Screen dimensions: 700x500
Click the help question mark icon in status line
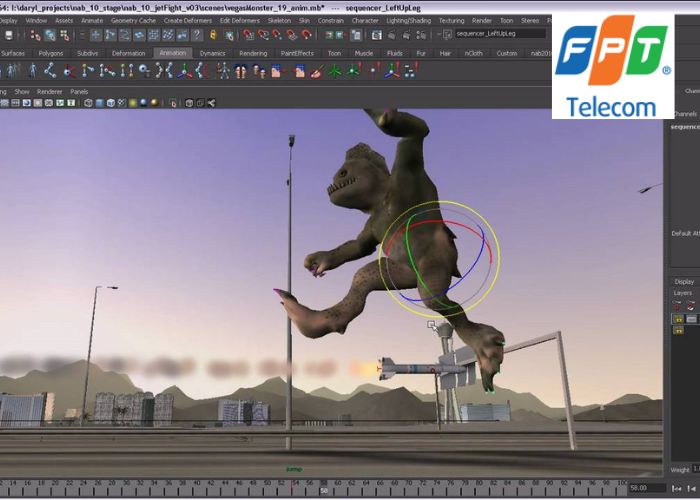(198, 36)
